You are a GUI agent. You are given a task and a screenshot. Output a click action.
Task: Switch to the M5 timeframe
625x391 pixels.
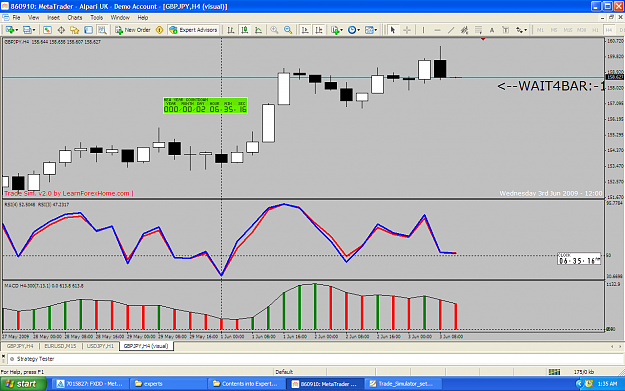pos(554,30)
